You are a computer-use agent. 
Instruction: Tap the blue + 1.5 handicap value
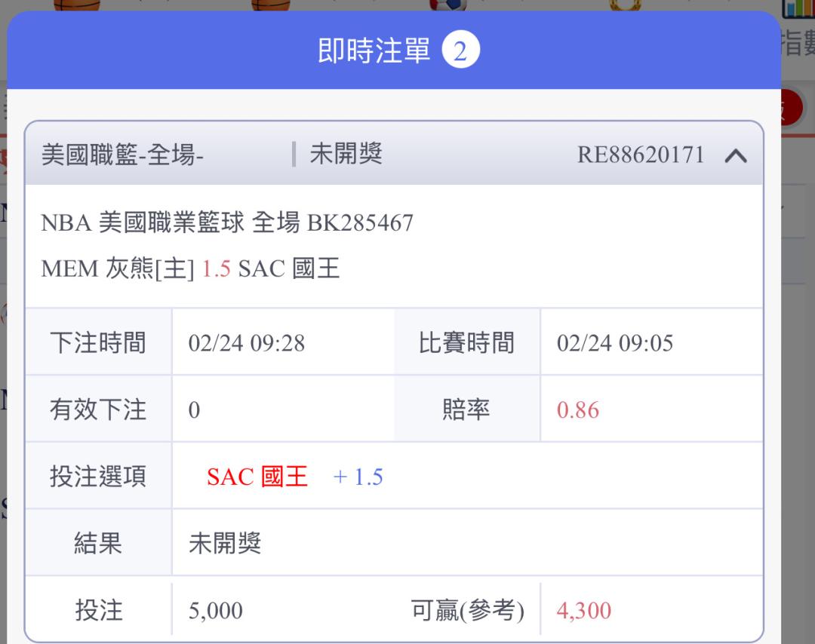358,477
